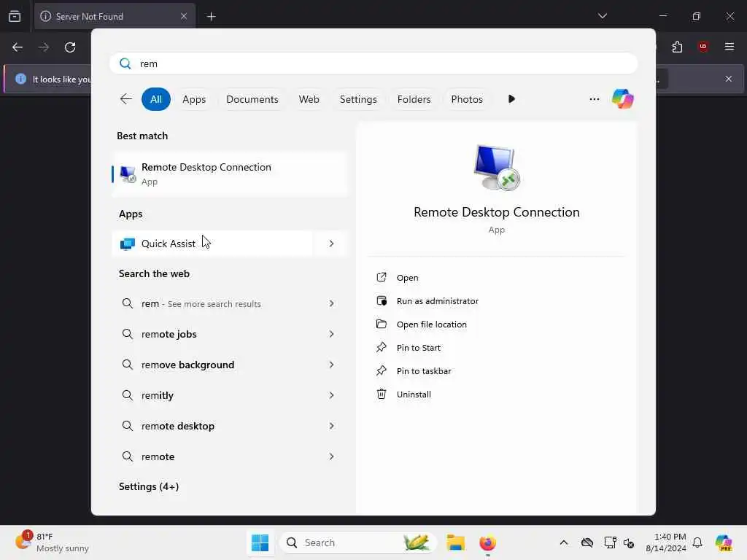This screenshot has height=560, width=747.
Task: Show hidden system tray icons
Action: click(x=564, y=542)
